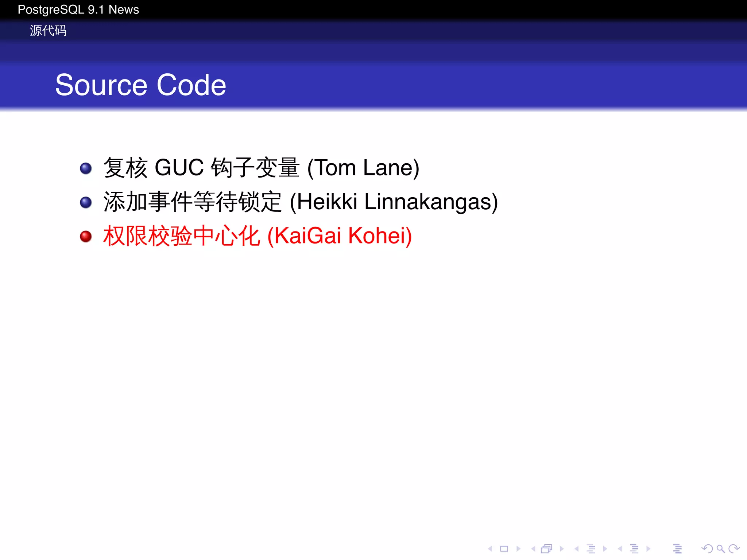Click the slide rectangle navigation icon
This screenshot has width=747, height=560.
click(504, 549)
